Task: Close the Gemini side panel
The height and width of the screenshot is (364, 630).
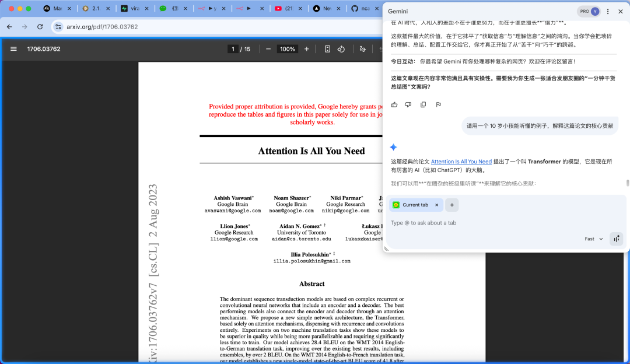Action: click(x=620, y=12)
